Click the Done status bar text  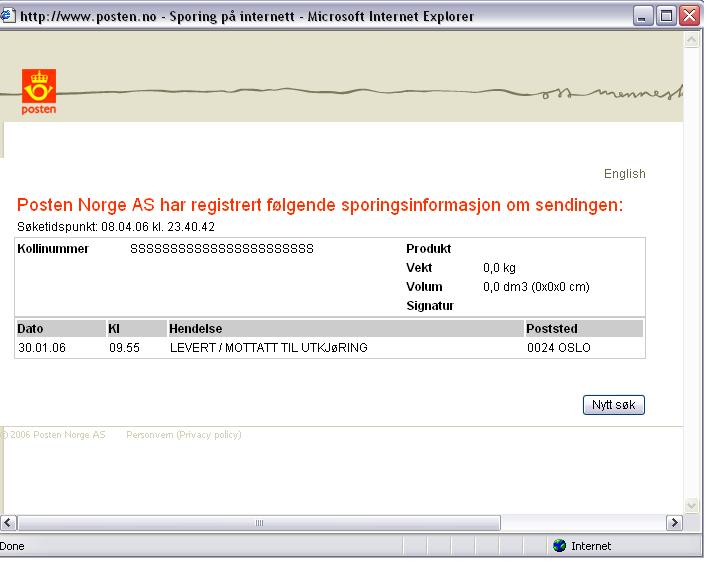coord(12,546)
